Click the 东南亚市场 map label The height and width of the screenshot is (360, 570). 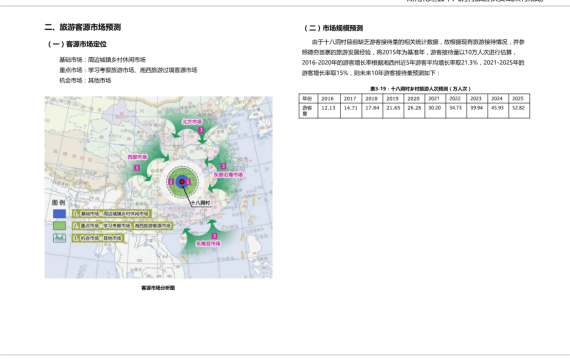point(208,243)
